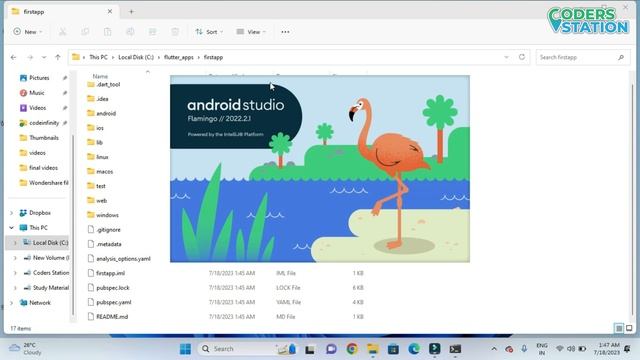Open Music in quick access
The height and width of the screenshot is (360, 640).
(37, 93)
